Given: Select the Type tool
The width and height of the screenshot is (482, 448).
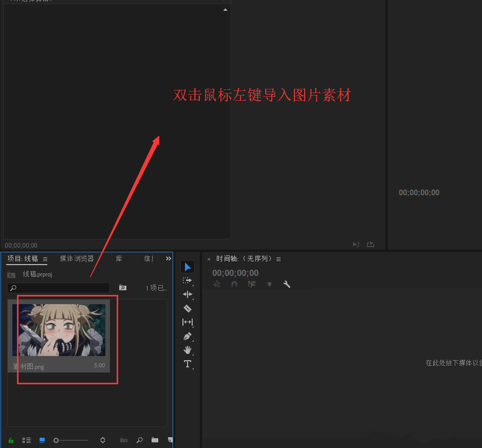Looking at the screenshot, I should [188, 364].
